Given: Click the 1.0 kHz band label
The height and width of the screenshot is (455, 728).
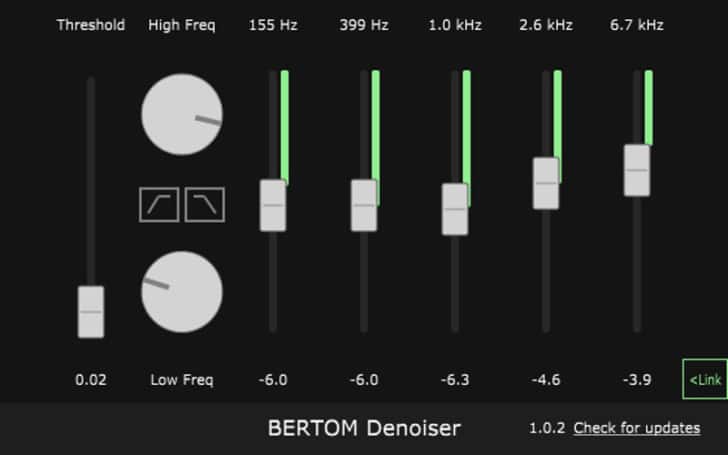Looking at the screenshot, I should (x=455, y=25).
